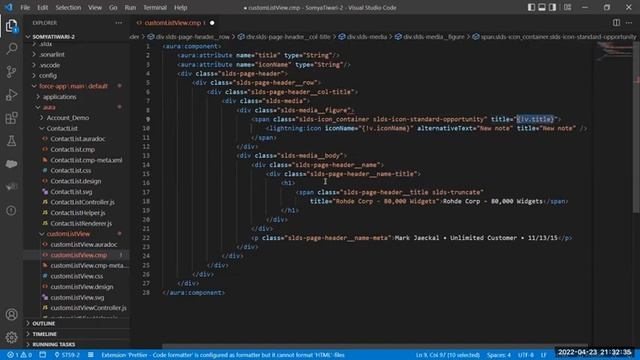Screen dimensions: 640x360
Task: Open the Run menu
Action: (130, 7)
